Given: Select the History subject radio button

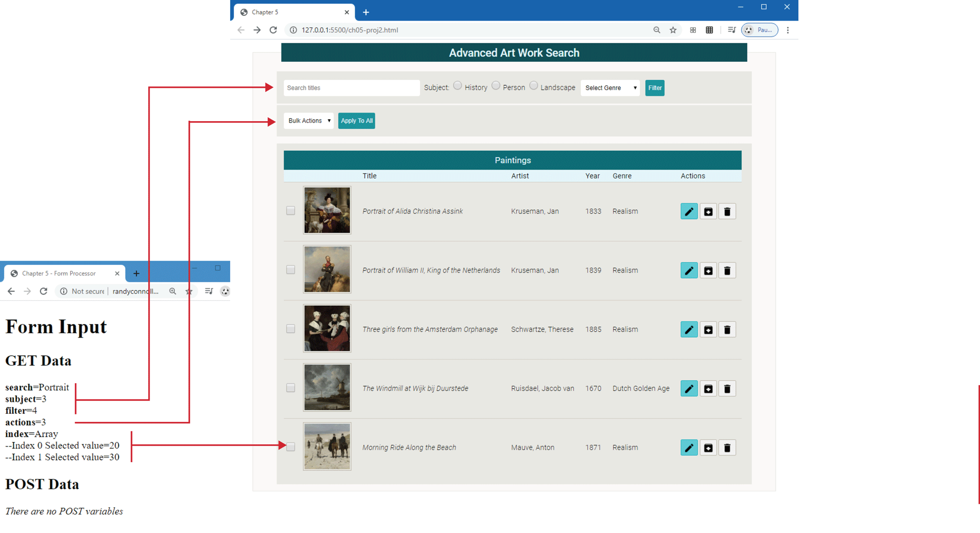Looking at the screenshot, I should pyautogui.click(x=457, y=86).
